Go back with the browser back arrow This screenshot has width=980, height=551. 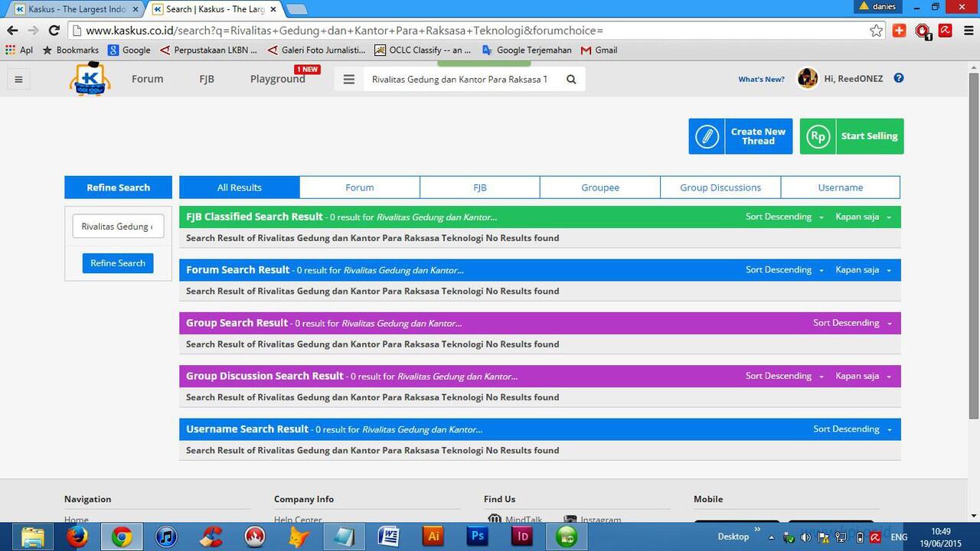12,31
